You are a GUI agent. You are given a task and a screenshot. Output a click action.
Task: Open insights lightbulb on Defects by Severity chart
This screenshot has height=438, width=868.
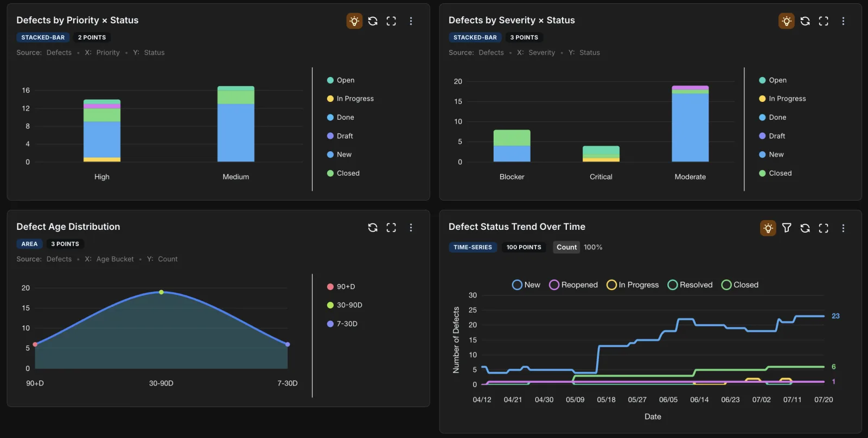(x=787, y=21)
